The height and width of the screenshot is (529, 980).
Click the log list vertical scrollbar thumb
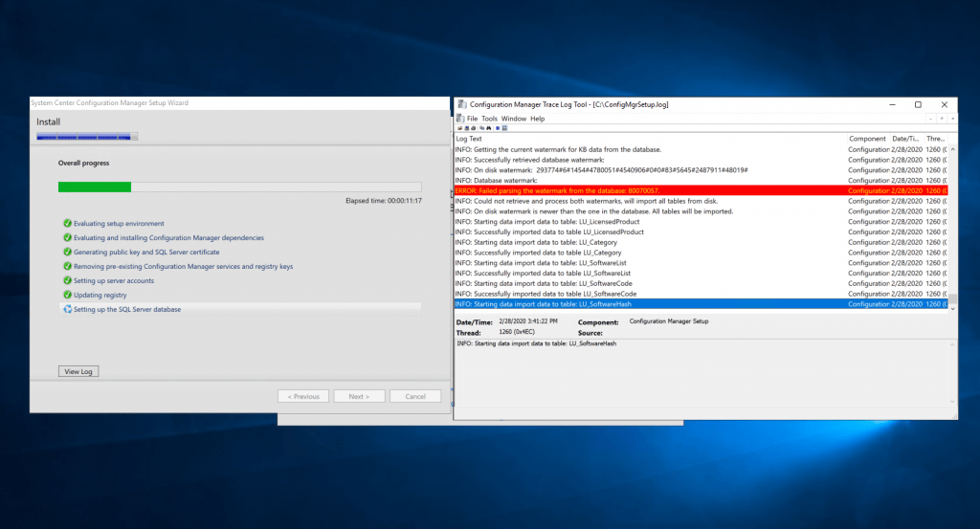tap(952, 298)
